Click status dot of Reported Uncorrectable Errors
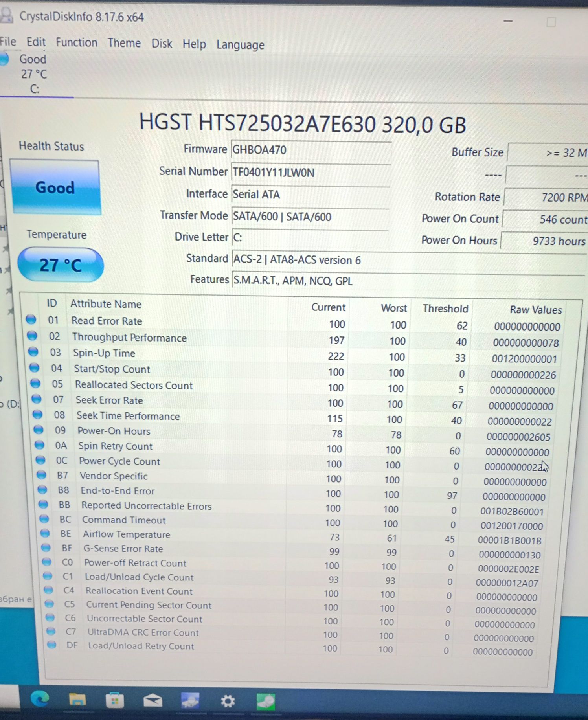 pyautogui.click(x=43, y=504)
